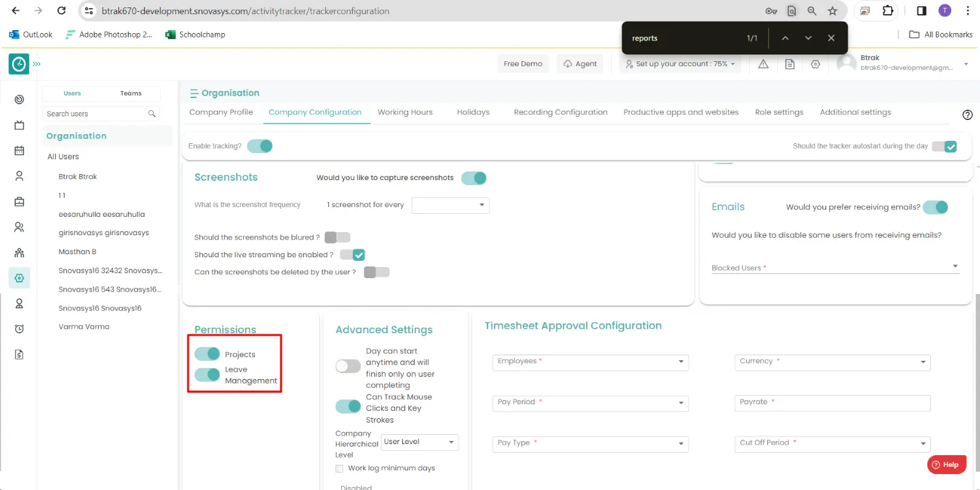
Task: Check the Work log minimum days checkbox
Action: coord(339,469)
